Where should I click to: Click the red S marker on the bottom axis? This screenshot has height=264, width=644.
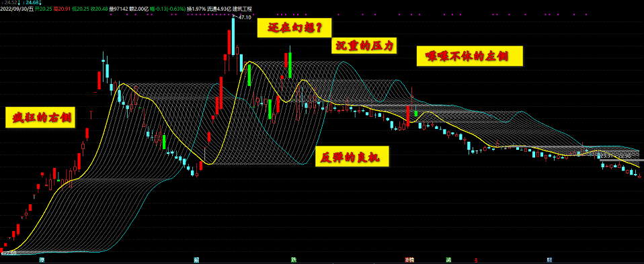click(x=476, y=260)
